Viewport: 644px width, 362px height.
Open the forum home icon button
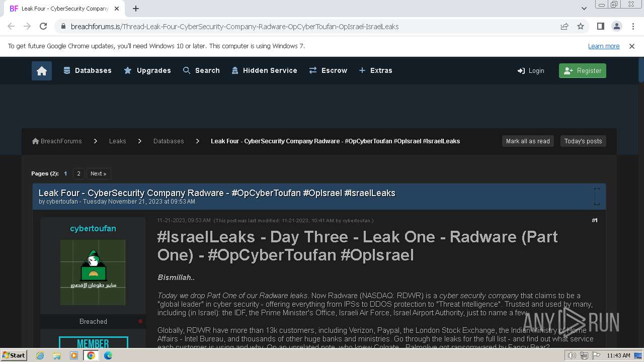coord(42,71)
